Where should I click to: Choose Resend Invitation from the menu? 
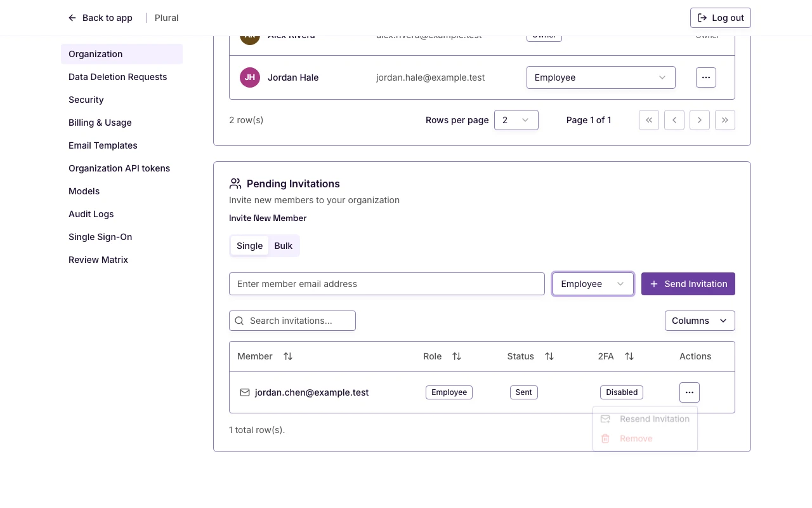[645, 419]
